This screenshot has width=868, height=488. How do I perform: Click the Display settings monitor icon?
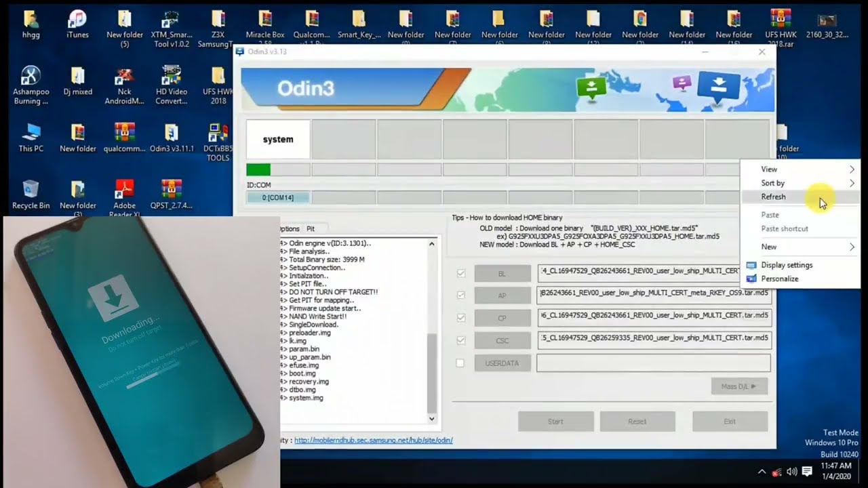click(x=751, y=265)
